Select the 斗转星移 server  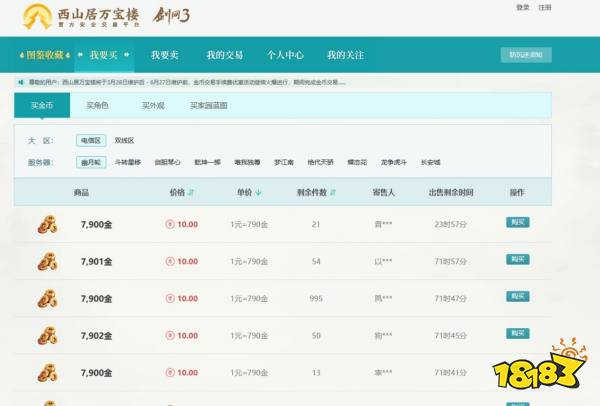128,162
